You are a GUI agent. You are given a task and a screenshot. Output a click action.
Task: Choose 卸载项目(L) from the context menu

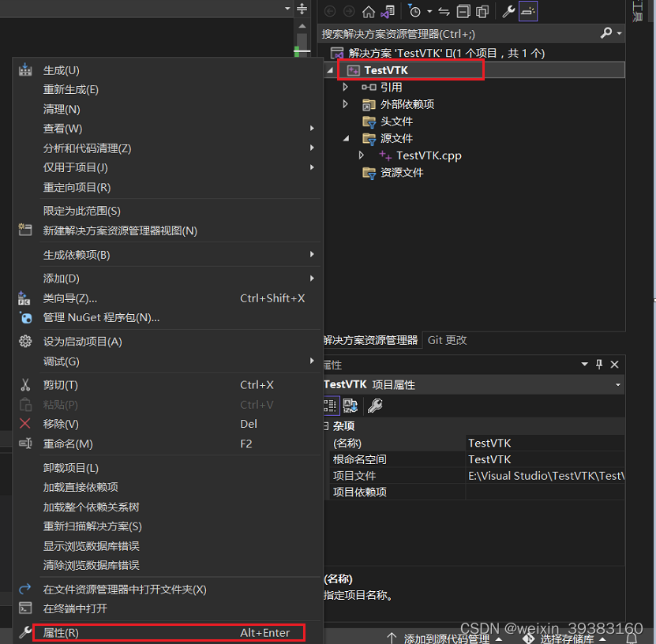[167, 468]
